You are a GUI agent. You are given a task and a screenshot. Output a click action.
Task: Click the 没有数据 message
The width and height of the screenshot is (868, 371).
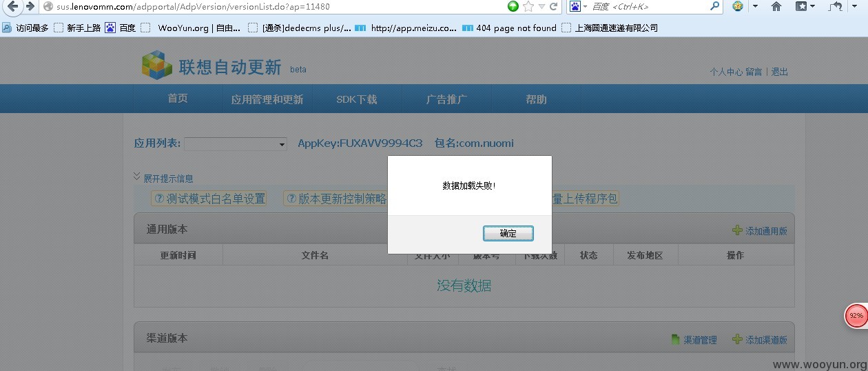[464, 285]
